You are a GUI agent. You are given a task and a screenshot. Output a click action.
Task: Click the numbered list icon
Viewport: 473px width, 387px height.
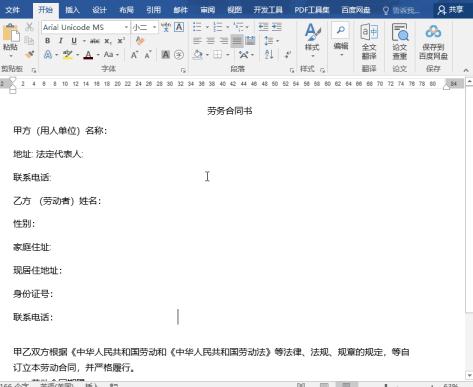[218, 27]
